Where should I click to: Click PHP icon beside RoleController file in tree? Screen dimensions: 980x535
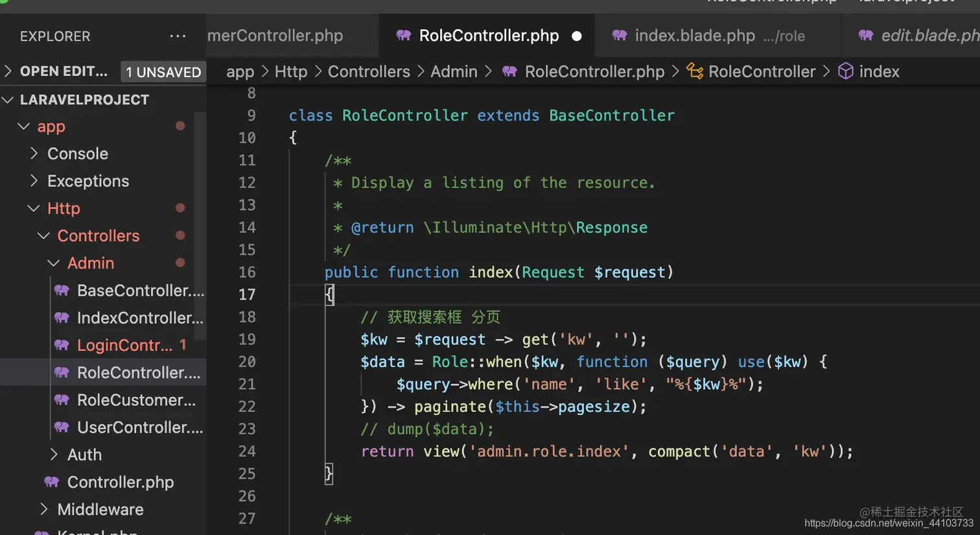pyautogui.click(x=62, y=372)
